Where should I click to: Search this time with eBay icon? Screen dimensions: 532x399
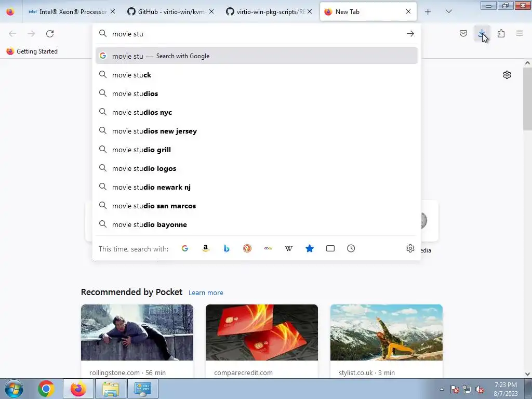[268, 248]
